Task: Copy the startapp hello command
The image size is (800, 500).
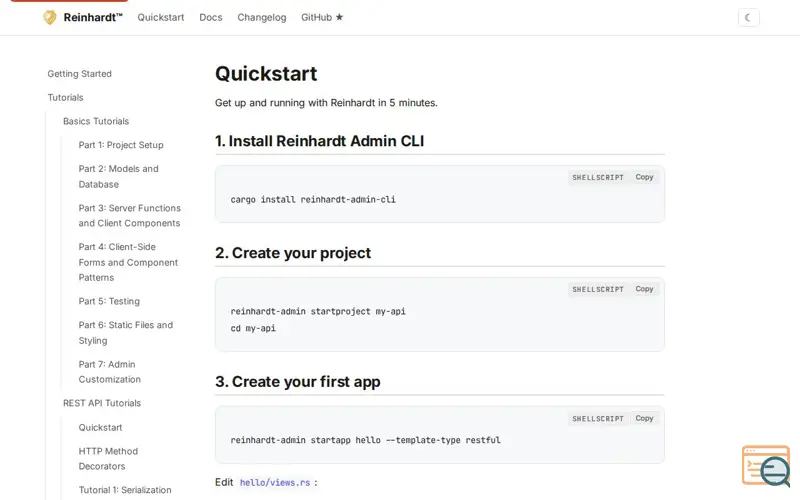Action: coord(644,418)
